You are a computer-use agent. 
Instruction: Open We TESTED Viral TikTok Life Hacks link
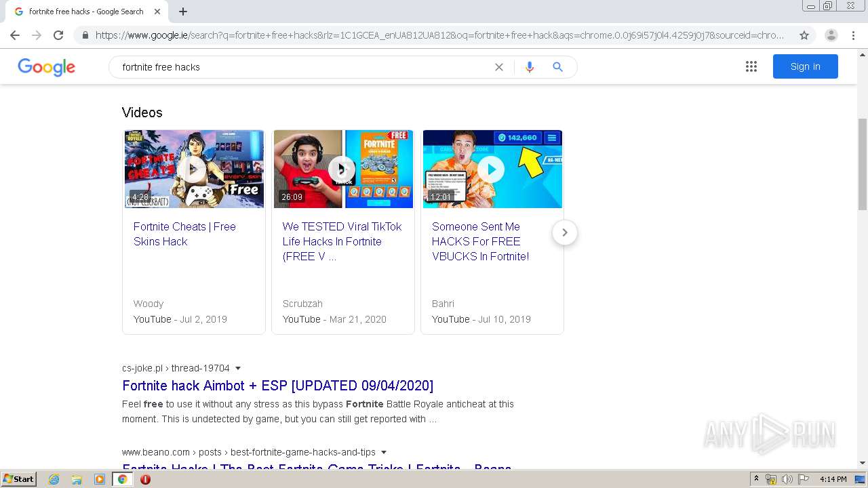coord(342,241)
